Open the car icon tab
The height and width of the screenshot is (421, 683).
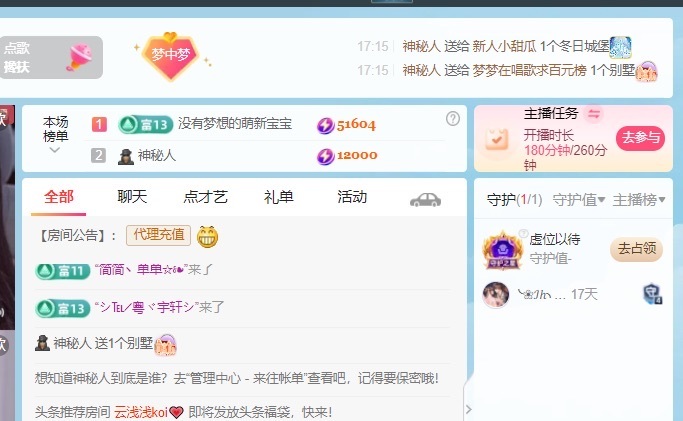[x=426, y=199]
